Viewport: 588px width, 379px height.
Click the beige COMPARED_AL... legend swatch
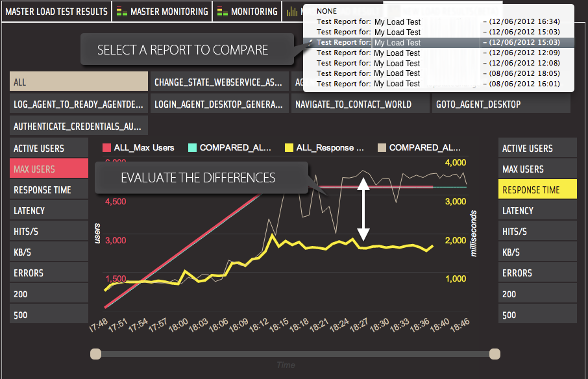(382, 148)
